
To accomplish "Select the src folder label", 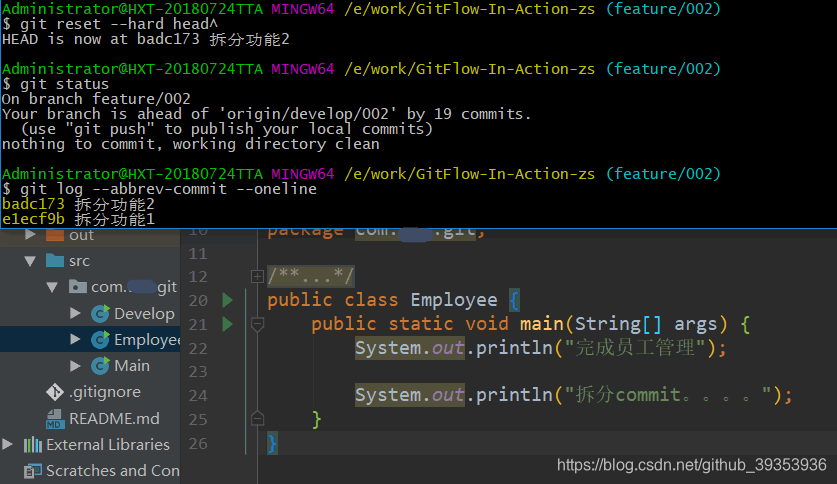I will [x=80, y=261].
